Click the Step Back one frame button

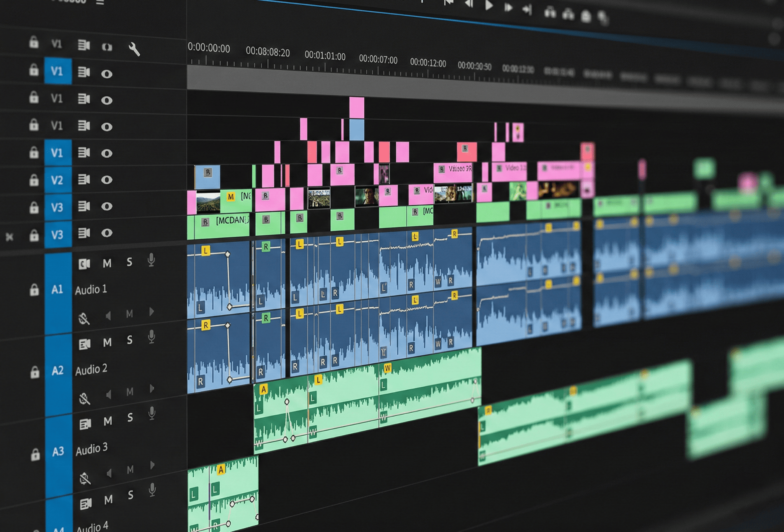(x=468, y=5)
